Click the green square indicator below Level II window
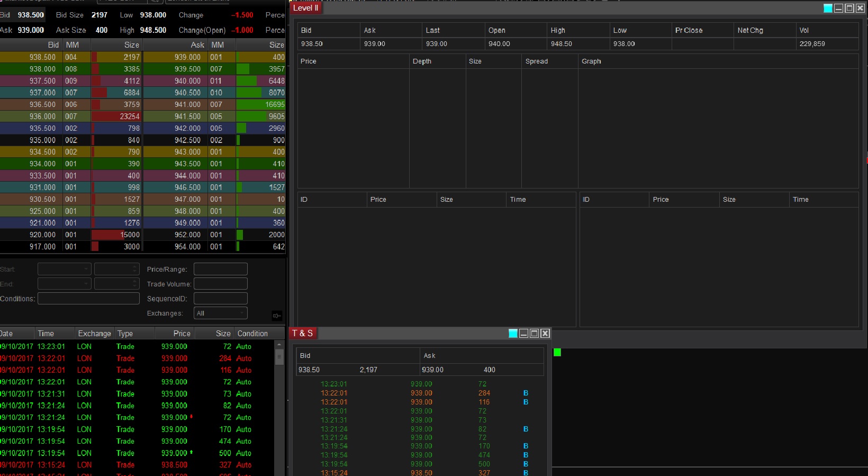Image resolution: width=868 pixels, height=476 pixels. pos(557,352)
